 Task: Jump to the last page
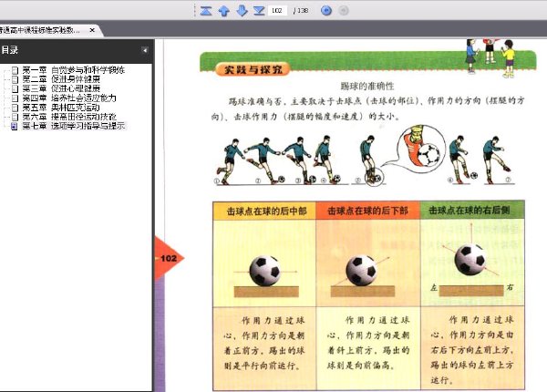click(x=259, y=11)
